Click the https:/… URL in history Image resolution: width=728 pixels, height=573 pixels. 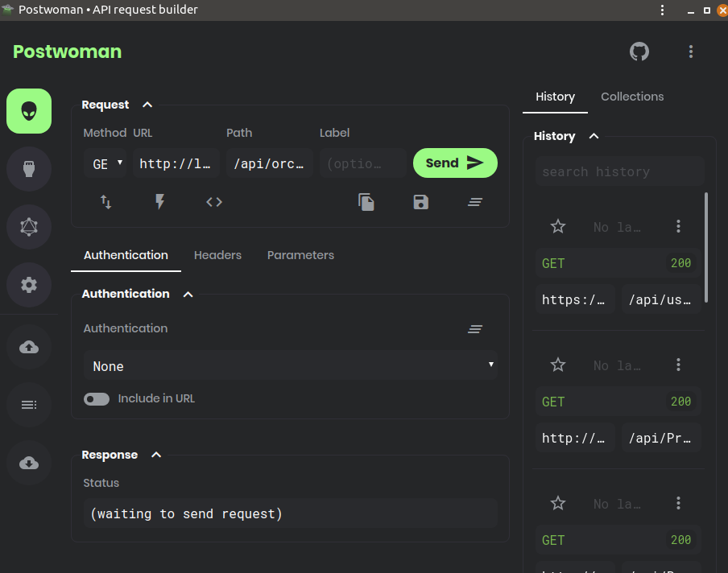pyautogui.click(x=575, y=299)
